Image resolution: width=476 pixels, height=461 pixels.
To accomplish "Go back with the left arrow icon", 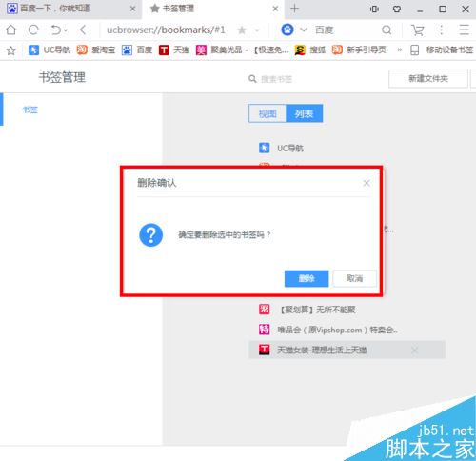I will 83,30.
